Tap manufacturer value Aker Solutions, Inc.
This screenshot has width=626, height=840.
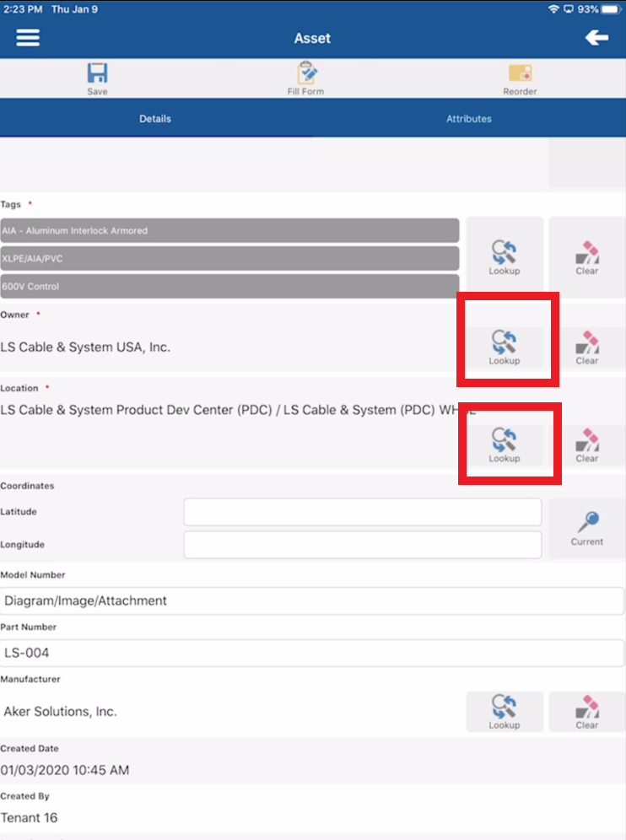pos(60,712)
